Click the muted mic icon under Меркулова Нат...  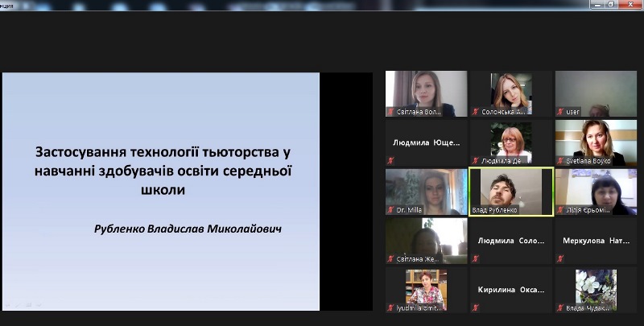pos(559,258)
